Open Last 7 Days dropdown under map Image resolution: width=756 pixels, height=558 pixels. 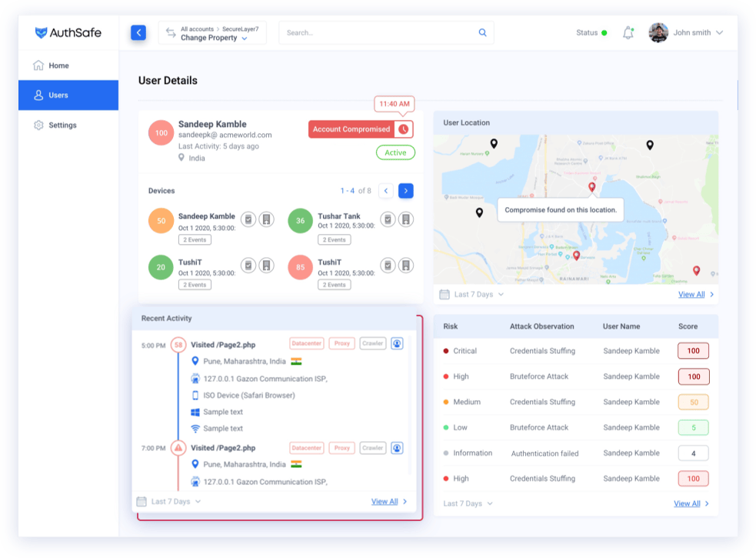[x=472, y=295]
